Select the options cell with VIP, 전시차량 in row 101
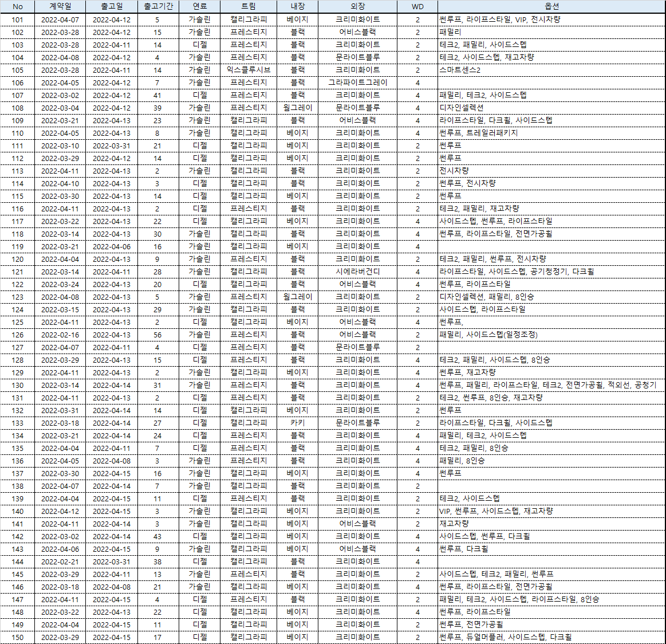This screenshot has height=644, width=666. click(x=551, y=19)
